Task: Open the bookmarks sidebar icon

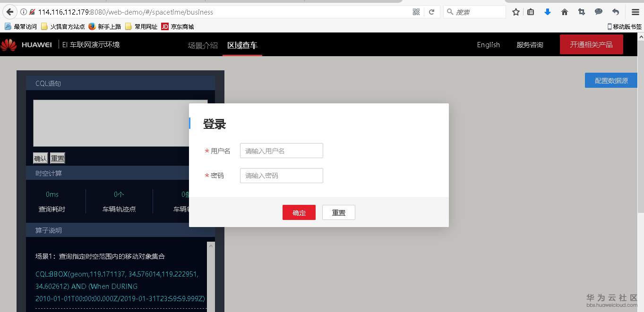Action: click(x=530, y=12)
